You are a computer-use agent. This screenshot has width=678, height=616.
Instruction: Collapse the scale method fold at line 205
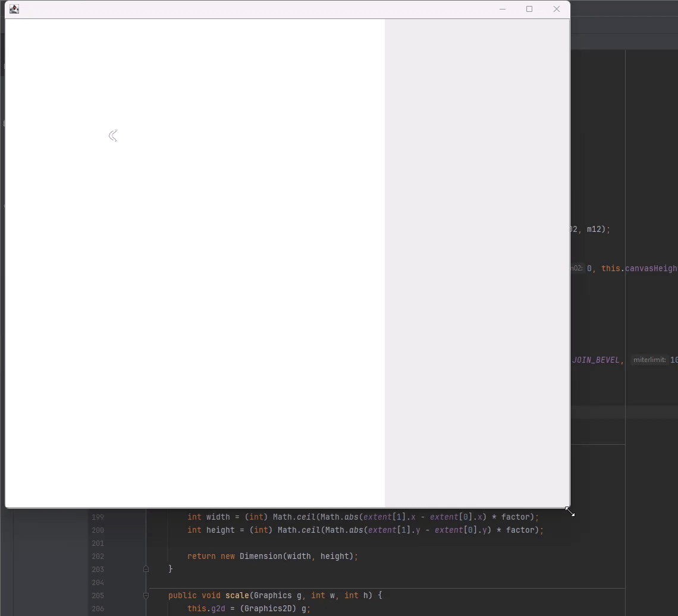[x=146, y=595]
